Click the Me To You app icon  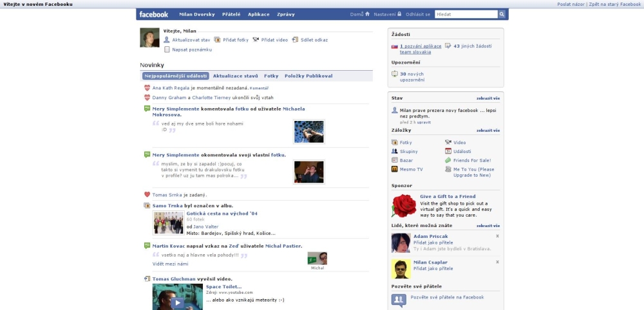(448, 169)
